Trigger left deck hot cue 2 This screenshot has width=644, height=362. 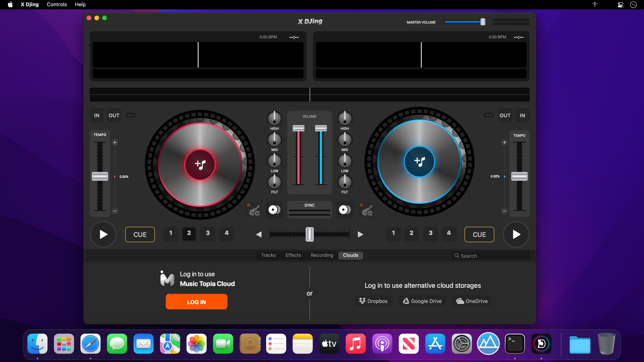tap(189, 234)
